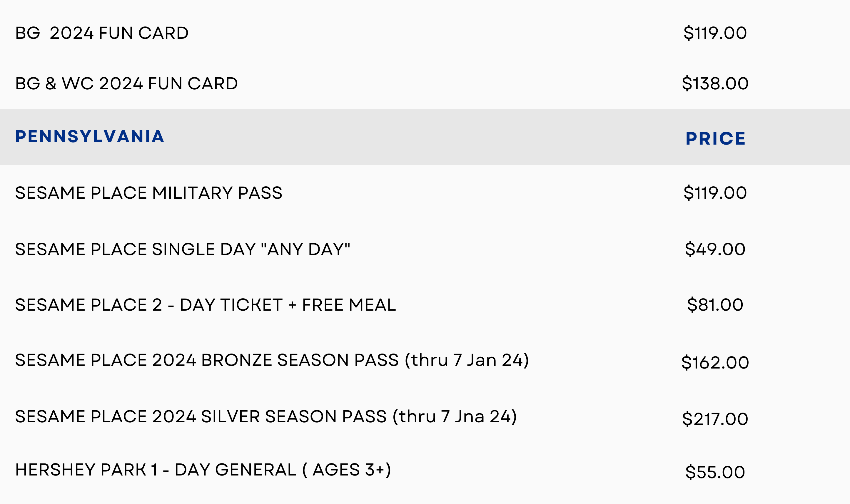Click the $49.00 price
The width and height of the screenshot is (850, 504).
pos(715,249)
